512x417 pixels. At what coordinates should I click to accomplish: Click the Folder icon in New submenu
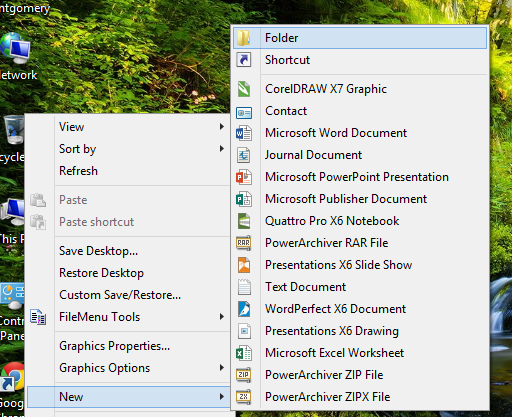[x=244, y=38]
